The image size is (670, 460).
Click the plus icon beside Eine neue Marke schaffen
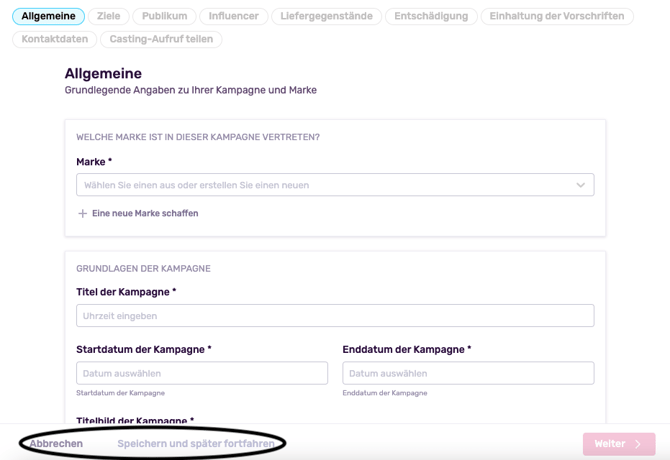[82, 214]
